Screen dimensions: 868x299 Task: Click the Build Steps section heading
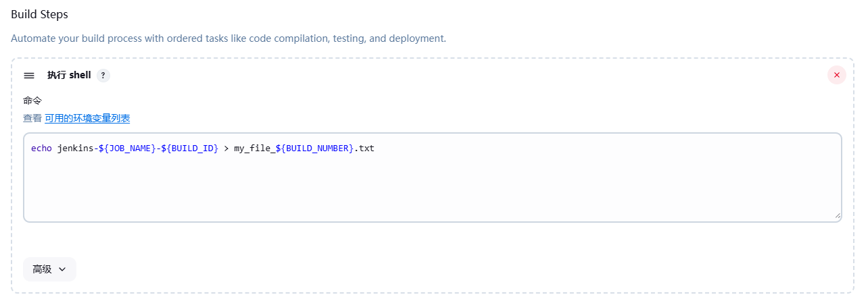pos(39,14)
